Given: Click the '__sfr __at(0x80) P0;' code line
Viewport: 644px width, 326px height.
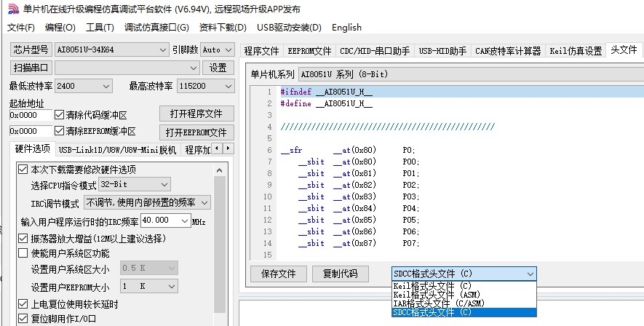Looking at the screenshot, I should [x=349, y=151].
